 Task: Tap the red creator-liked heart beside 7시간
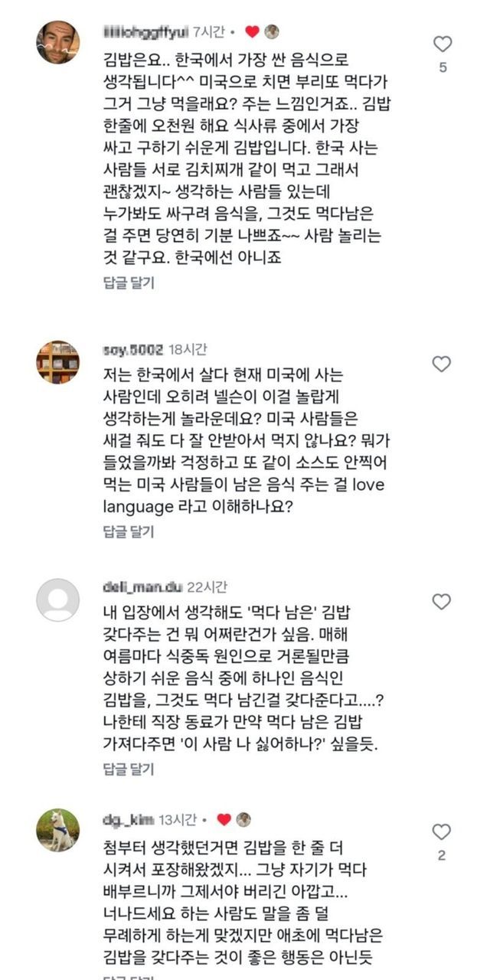(x=251, y=31)
